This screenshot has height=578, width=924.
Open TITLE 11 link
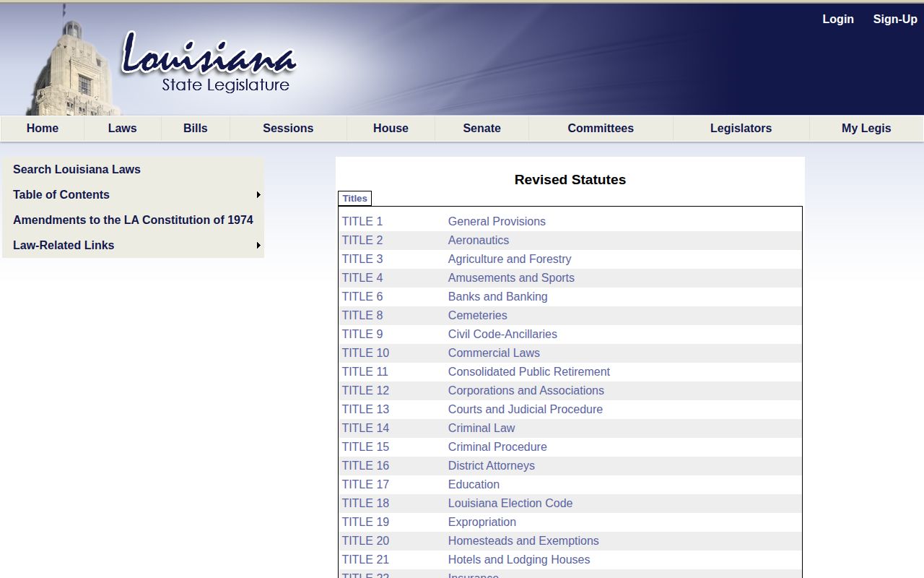point(365,372)
